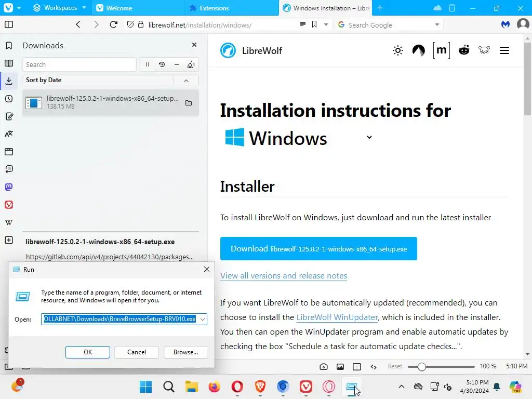Remove selected download from list
Image resolution: width=532 pixels, height=399 pixels.
pyautogui.click(x=177, y=64)
